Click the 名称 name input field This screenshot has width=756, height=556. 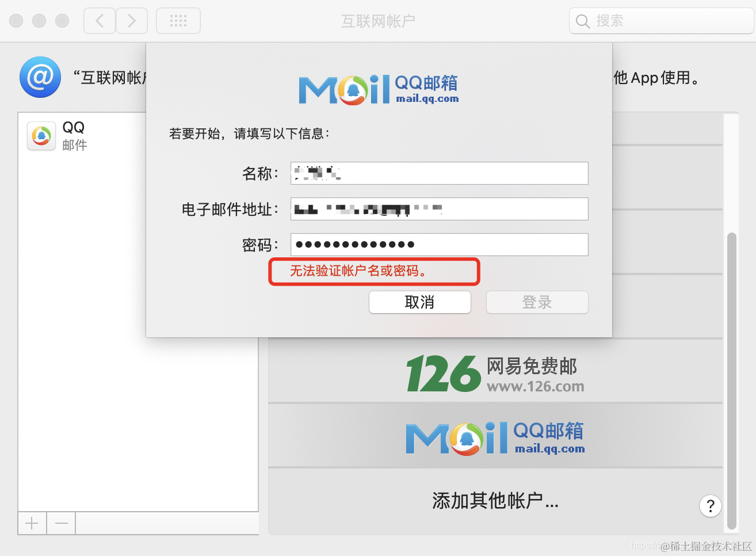pyautogui.click(x=440, y=173)
